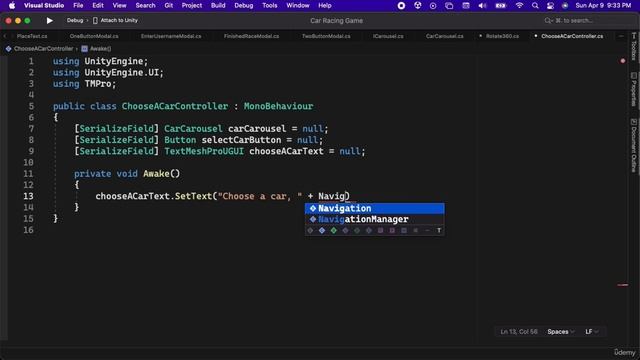Open the Attach to Unity target selector
The width and height of the screenshot is (640, 360).
pos(115,20)
